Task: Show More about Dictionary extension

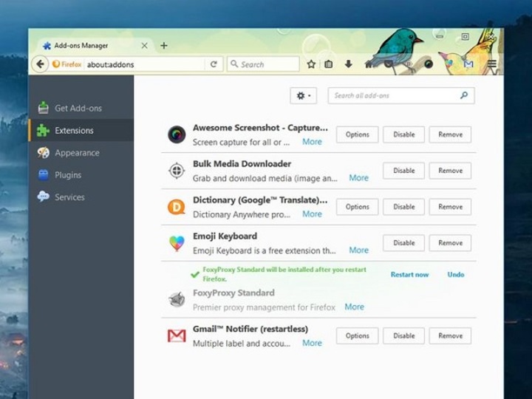Action: [312, 214]
